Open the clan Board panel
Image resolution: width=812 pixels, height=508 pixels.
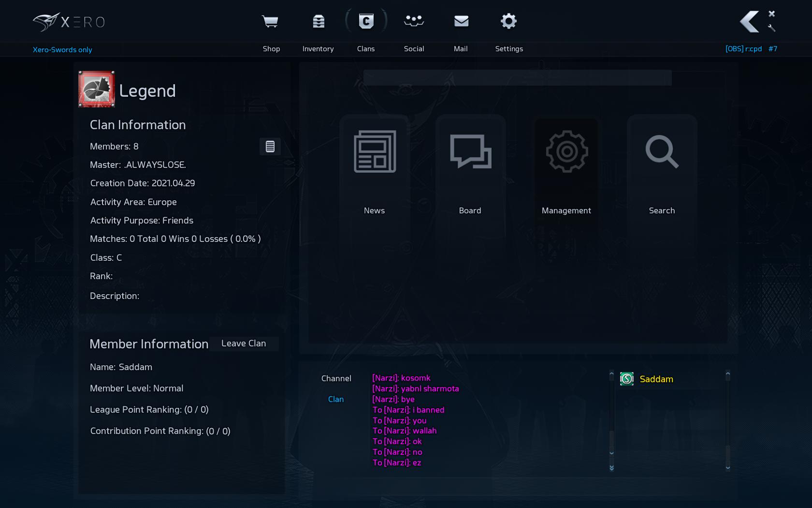click(470, 167)
